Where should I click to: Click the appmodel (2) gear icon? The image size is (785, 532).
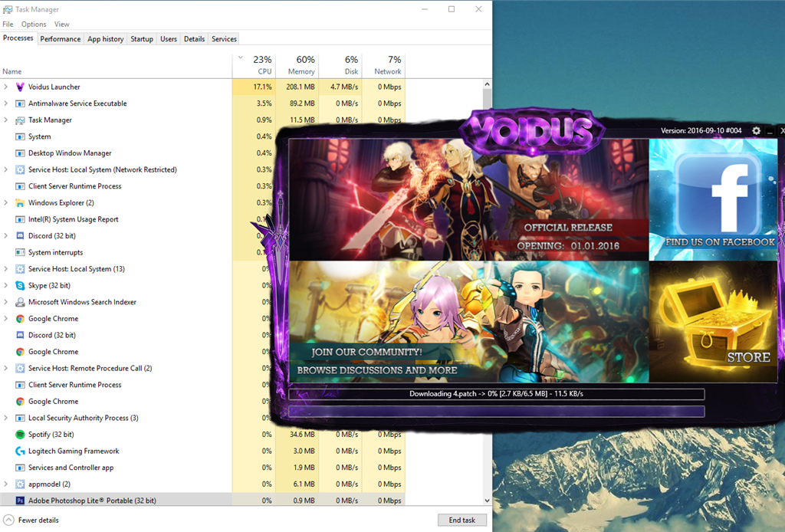click(20, 484)
